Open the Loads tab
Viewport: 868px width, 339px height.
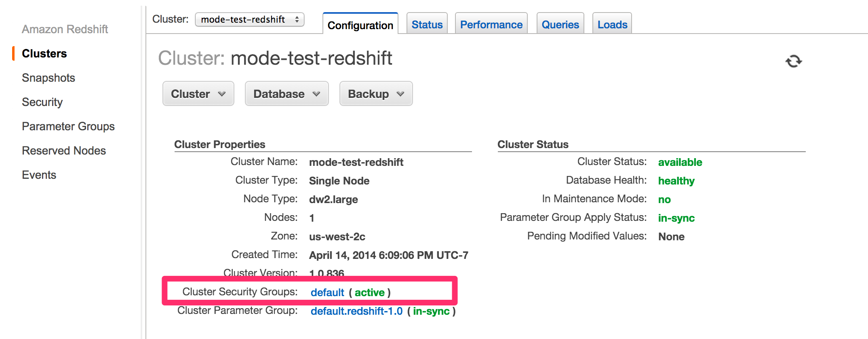(x=612, y=25)
